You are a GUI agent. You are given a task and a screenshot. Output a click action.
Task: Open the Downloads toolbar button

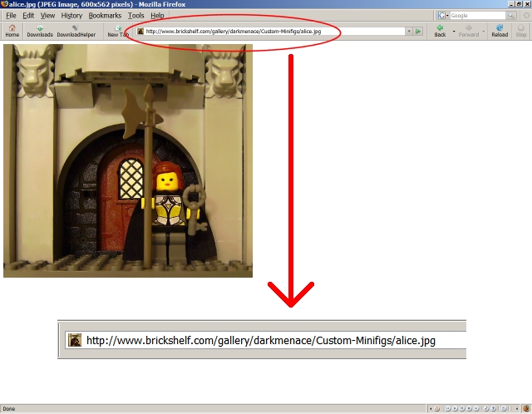pyautogui.click(x=40, y=31)
